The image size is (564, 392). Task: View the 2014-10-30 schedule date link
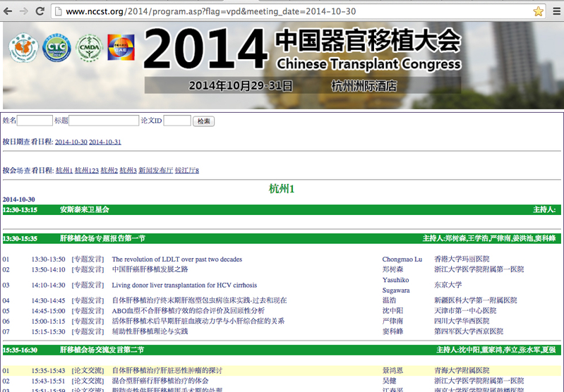(x=71, y=142)
